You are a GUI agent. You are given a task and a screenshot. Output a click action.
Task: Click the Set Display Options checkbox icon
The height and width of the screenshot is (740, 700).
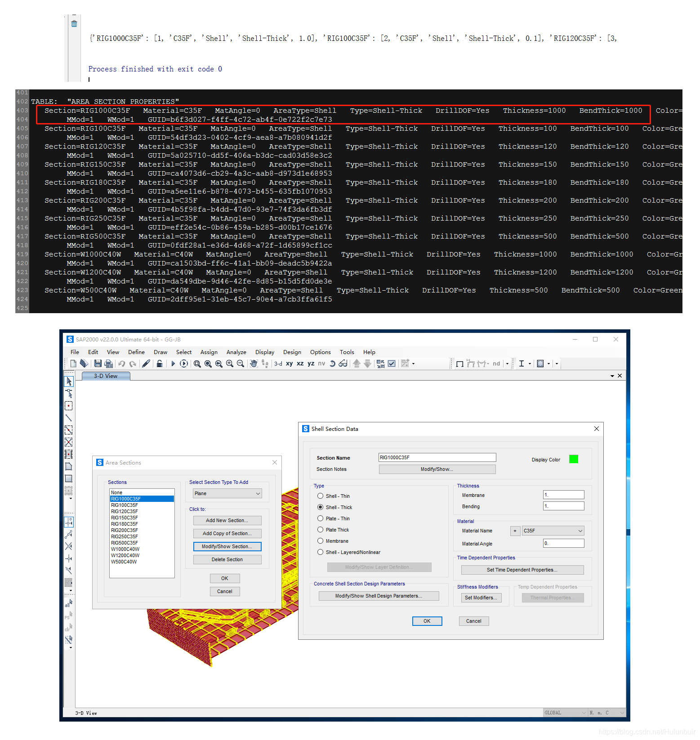pos(392,363)
